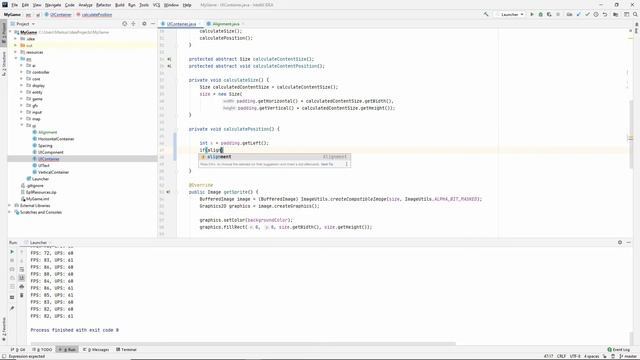640x360 pixels.
Task: Rerun Launcher from Run panel play icon
Action: tap(12, 252)
